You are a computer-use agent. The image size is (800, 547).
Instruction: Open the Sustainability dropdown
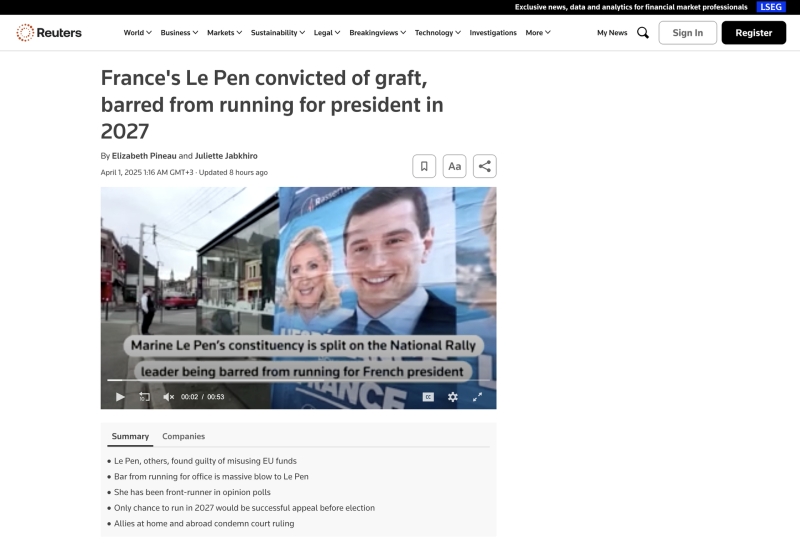(278, 33)
